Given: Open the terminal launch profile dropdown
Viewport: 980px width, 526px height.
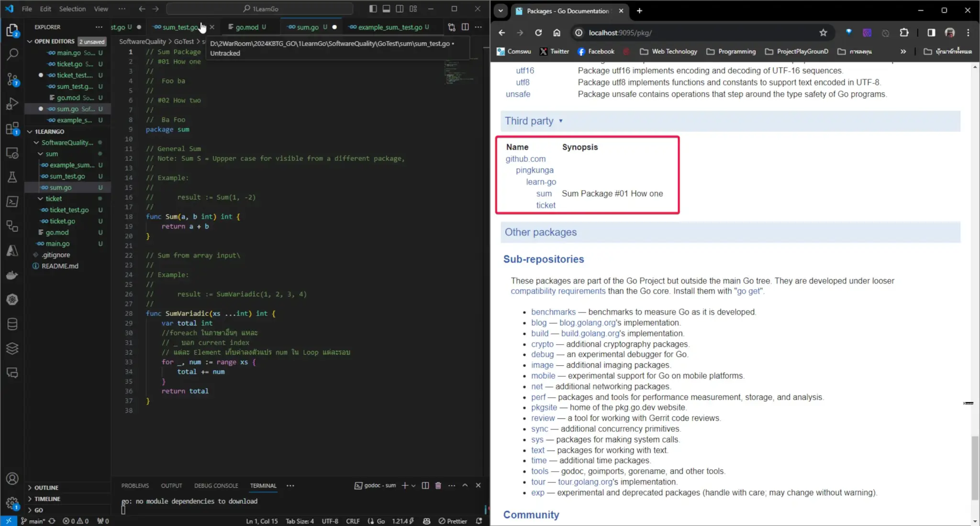Looking at the screenshot, I should click(413, 485).
